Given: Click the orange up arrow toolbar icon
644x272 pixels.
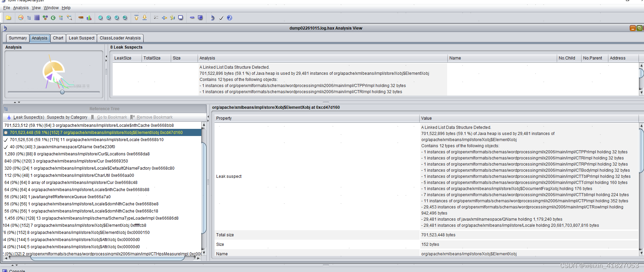Looking at the screenshot, I should 136,18.
